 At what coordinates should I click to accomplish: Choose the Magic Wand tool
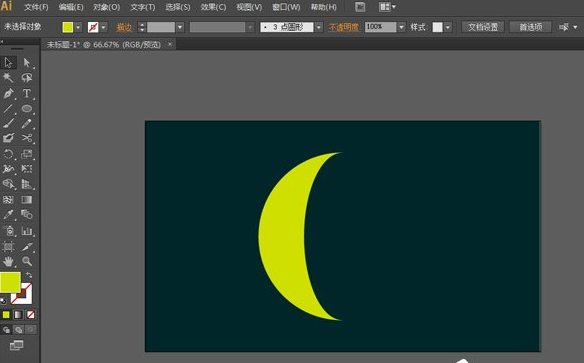8,77
